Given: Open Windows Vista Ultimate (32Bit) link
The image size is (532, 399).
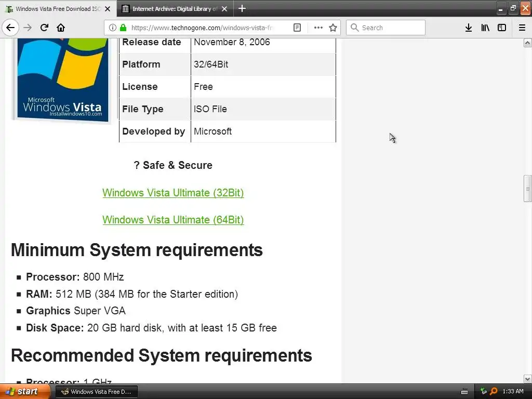Looking at the screenshot, I should click(173, 193).
